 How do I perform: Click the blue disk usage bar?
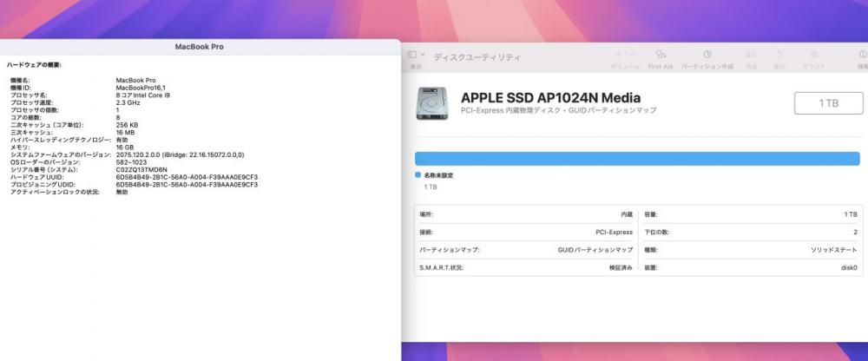click(x=637, y=158)
